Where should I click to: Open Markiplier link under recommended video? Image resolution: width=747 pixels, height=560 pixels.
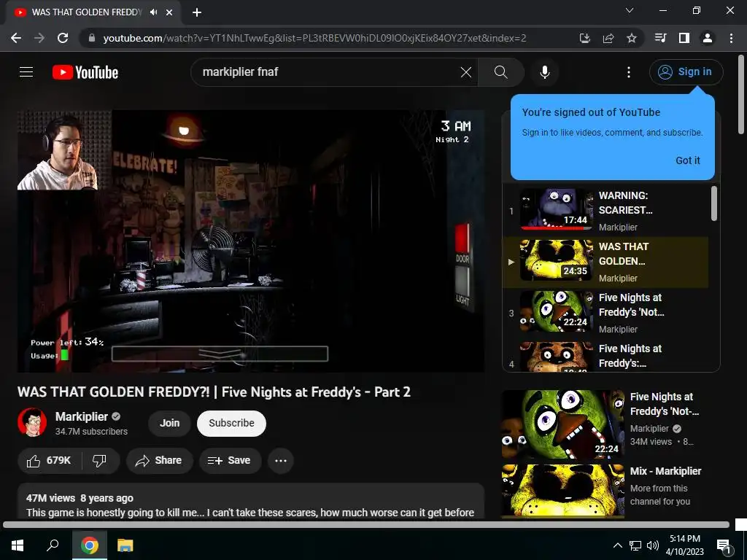[649, 429]
